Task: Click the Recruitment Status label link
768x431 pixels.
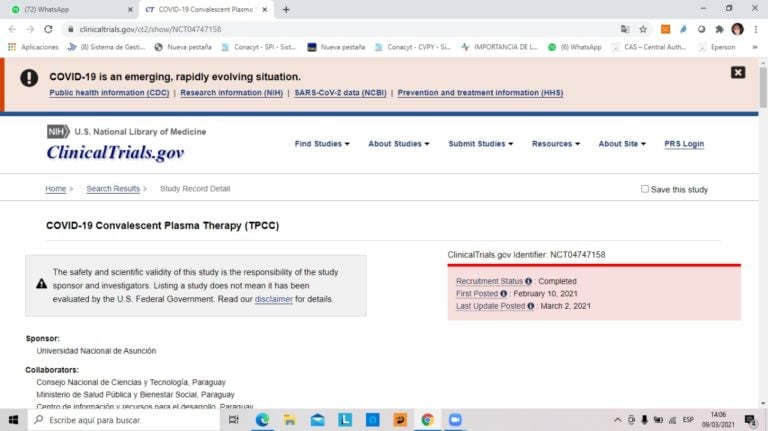Action: 489,281
